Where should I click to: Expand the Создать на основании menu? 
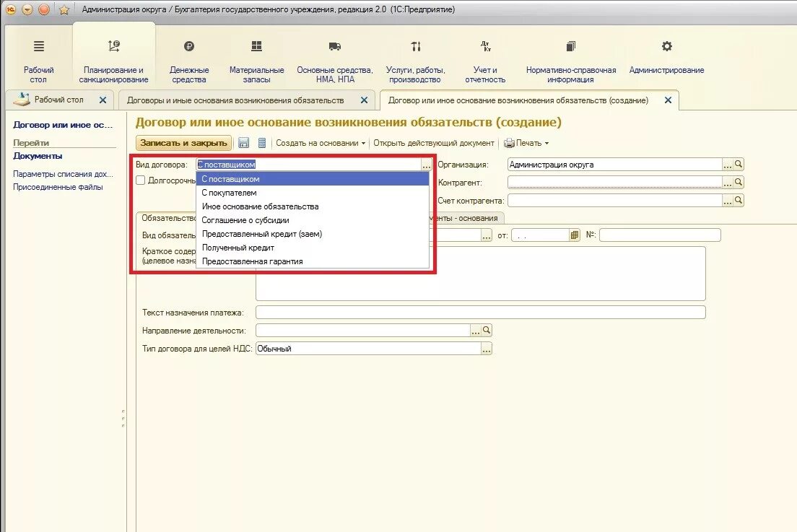pos(321,144)
